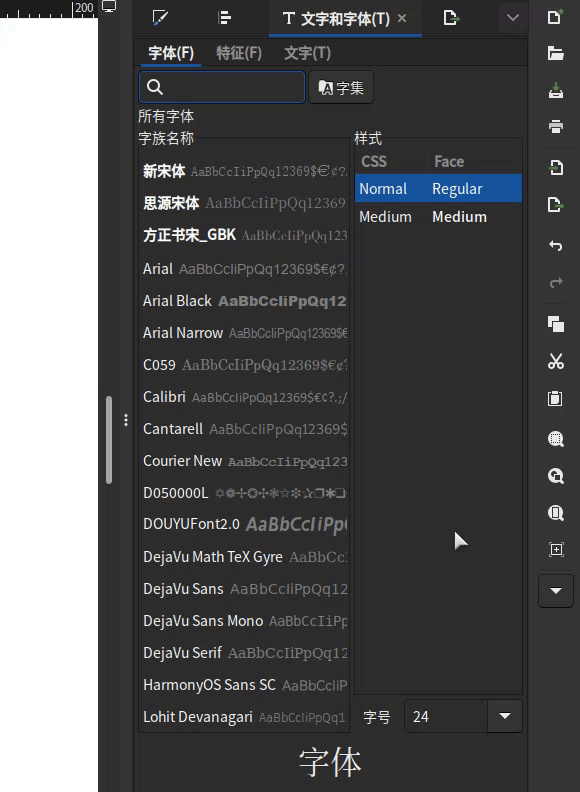The width and height of the screenshot is (580, 792).
Task: Open the Export dock tab
Action: (451, 19)
